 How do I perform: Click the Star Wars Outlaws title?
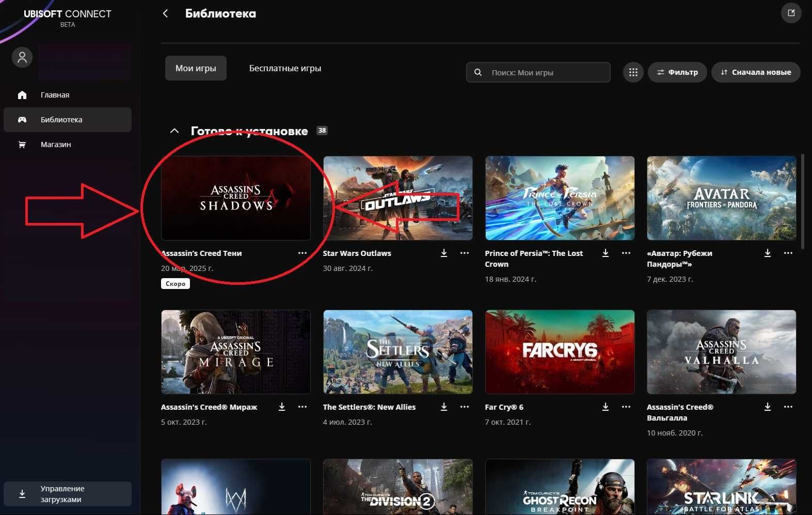pos(357,253)
